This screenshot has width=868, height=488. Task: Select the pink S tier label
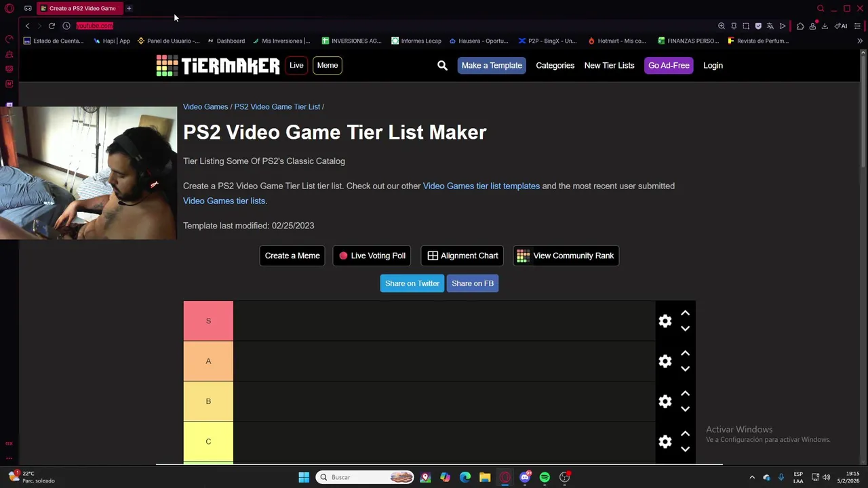coord(208,321)
